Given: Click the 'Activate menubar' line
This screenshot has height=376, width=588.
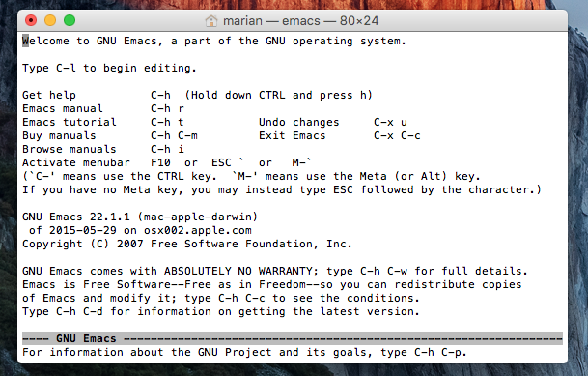Looking at the screenshot, I should [x=167, y=162].
